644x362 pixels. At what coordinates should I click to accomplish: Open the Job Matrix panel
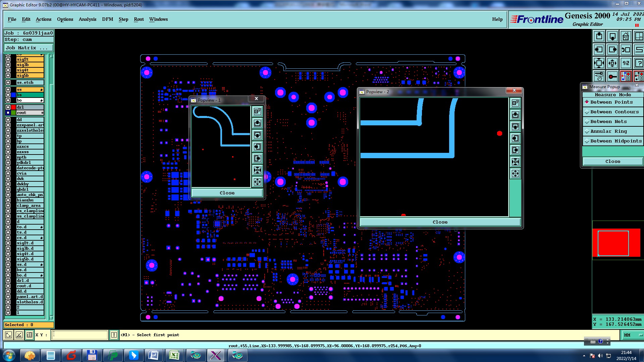(x=28, y=48)
